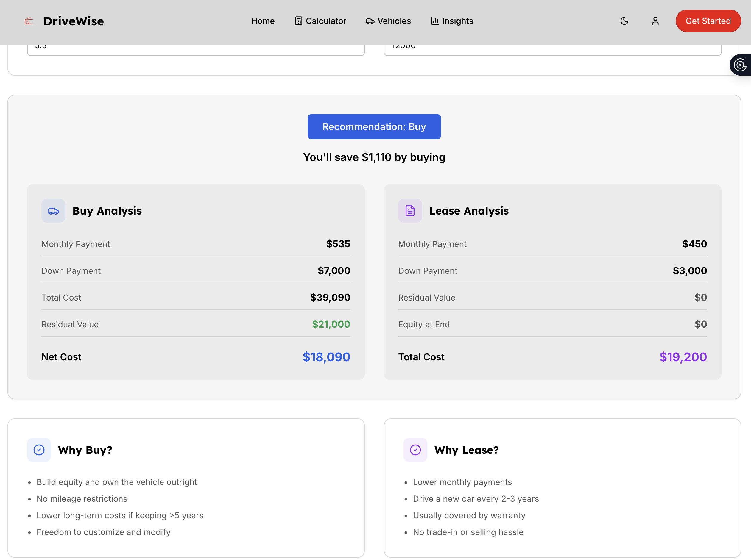Click the Why Buy checkmark icon
This screenshot has width=751, height=560.
coord(39,450)
